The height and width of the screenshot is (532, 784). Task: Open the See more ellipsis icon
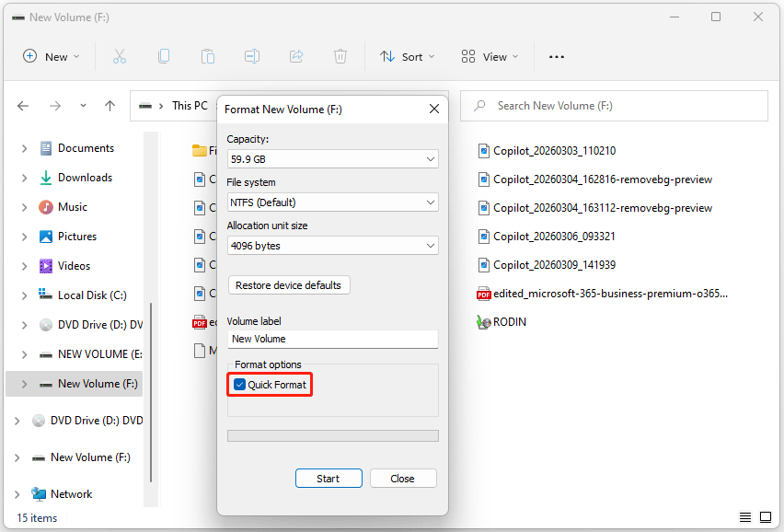556,56
